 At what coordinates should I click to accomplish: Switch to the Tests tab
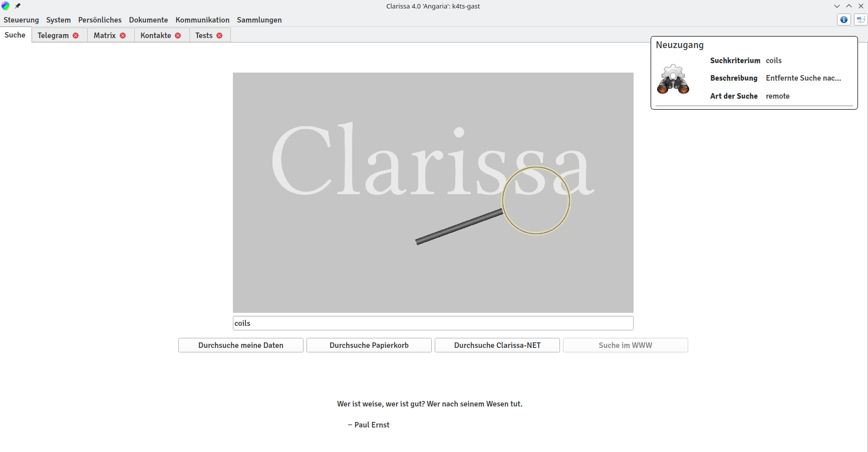[x=204, y=36]
